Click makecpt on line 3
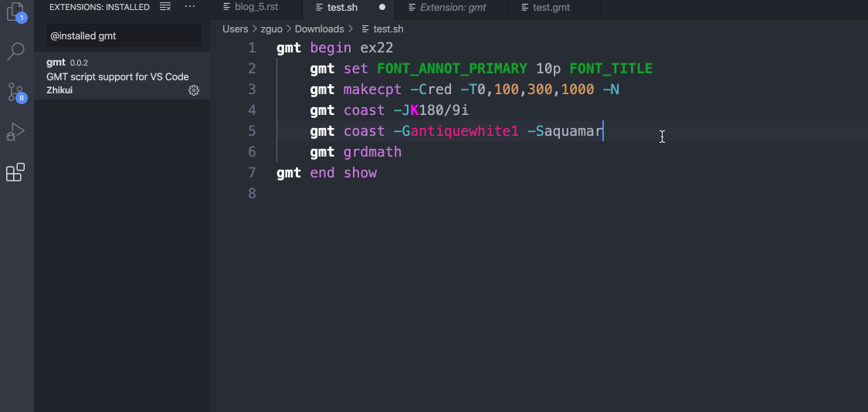This screenshot has width=868, height=412. [x=372, y=89]
